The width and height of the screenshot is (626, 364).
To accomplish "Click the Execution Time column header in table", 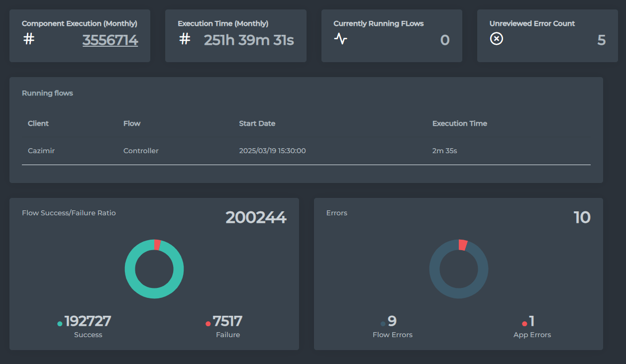I will pyautogui.click(x=459, y=123).
